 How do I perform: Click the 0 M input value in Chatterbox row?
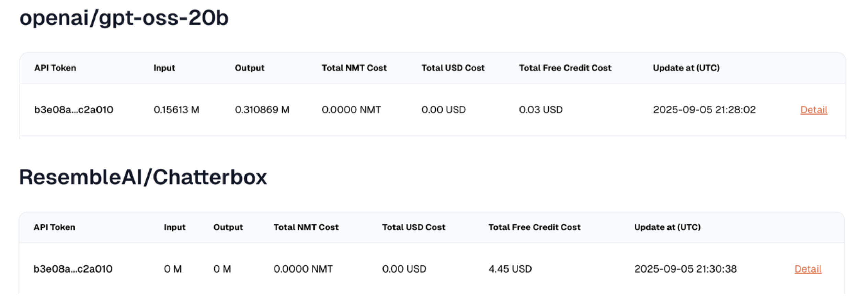tap(173, 269)
